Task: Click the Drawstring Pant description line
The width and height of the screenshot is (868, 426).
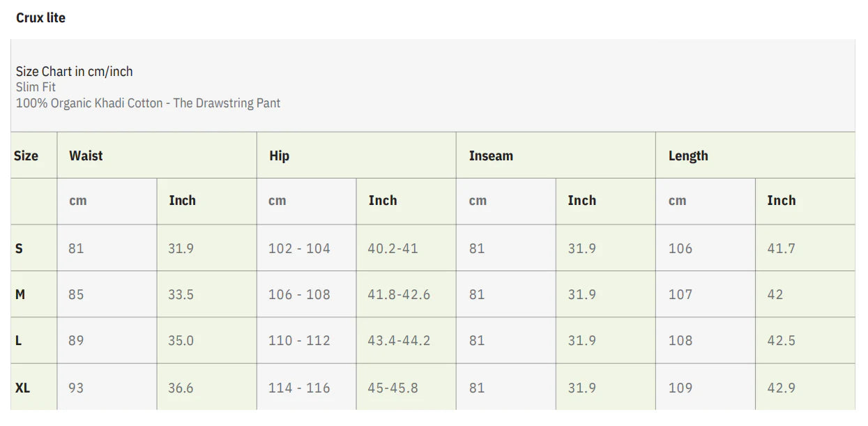Action: pyautogui.click(x=148, y=103)
